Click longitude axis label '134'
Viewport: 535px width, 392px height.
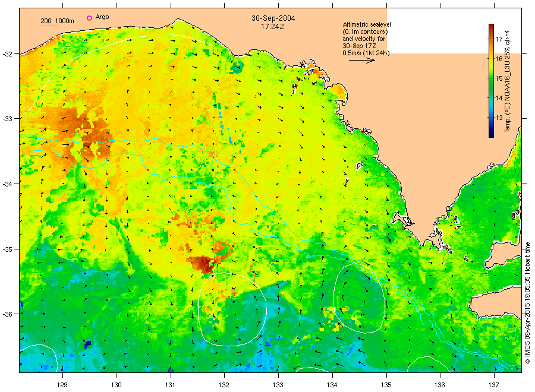(x=332, y=385)
